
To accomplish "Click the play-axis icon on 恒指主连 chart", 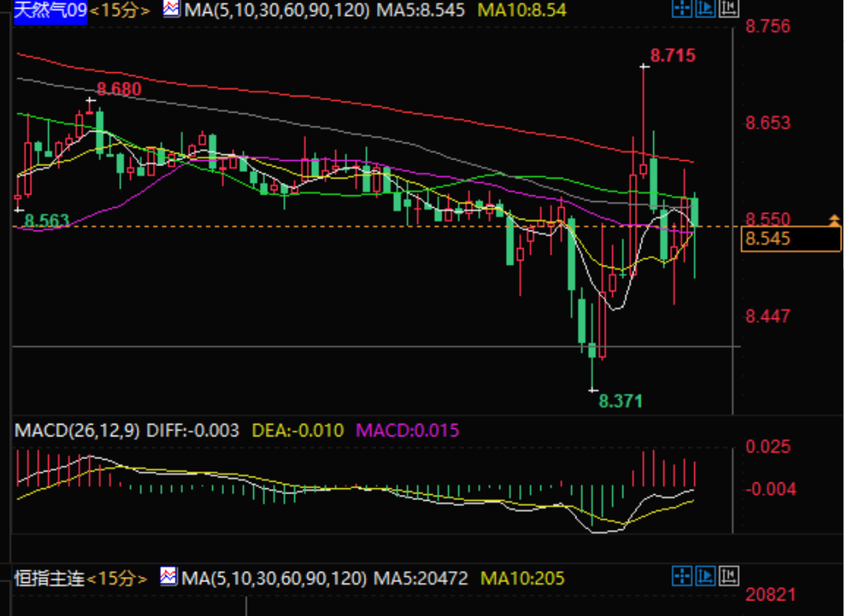I will pos(705,576).
